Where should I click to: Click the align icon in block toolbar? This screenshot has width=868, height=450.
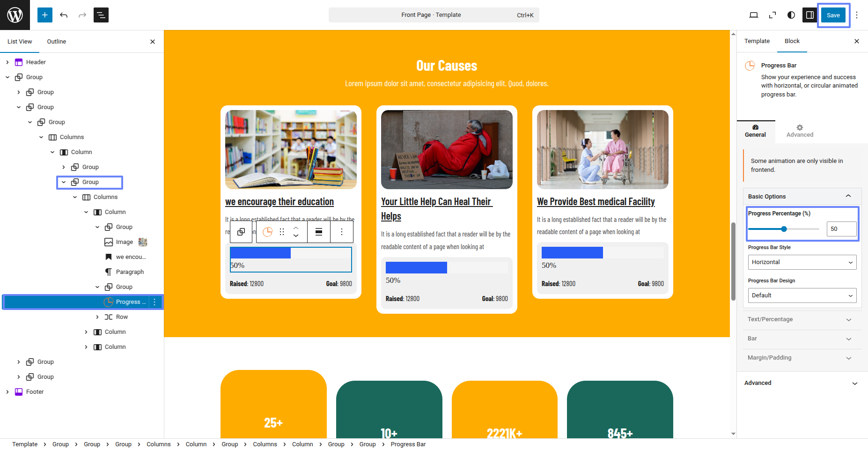coord(319,232)
